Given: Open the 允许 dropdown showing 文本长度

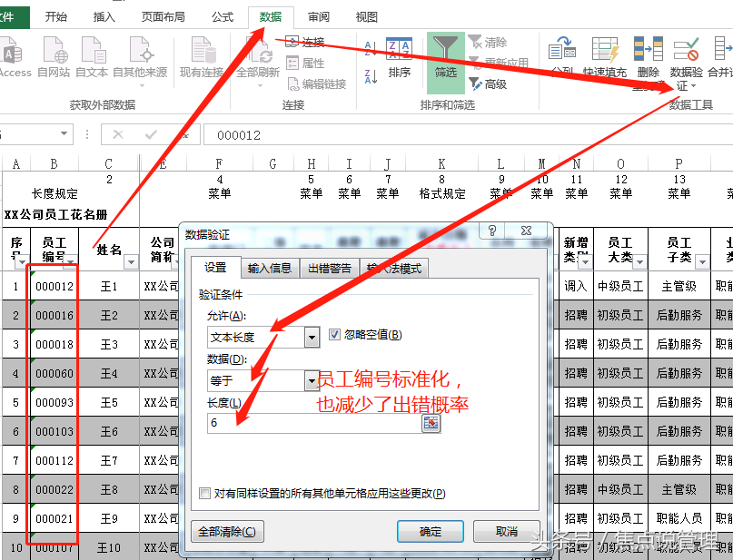Looking at the screenshot, I should (x=312, y=337).
